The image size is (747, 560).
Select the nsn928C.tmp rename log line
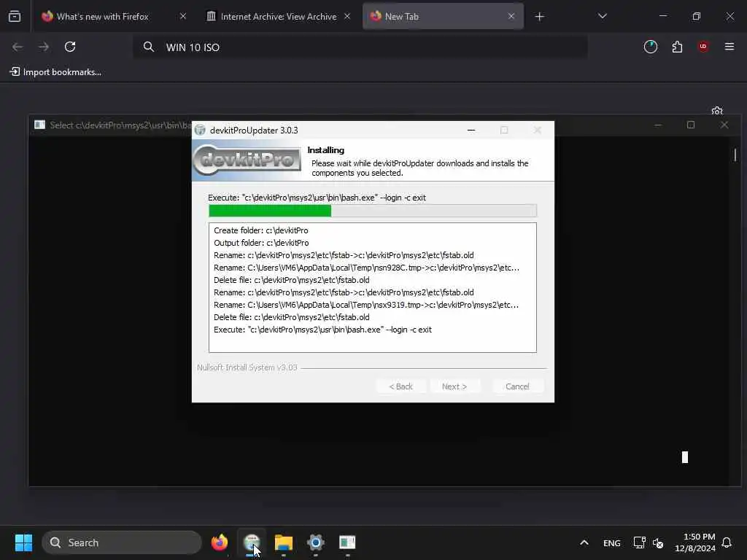pyautogui.click(x=366, y=268)
